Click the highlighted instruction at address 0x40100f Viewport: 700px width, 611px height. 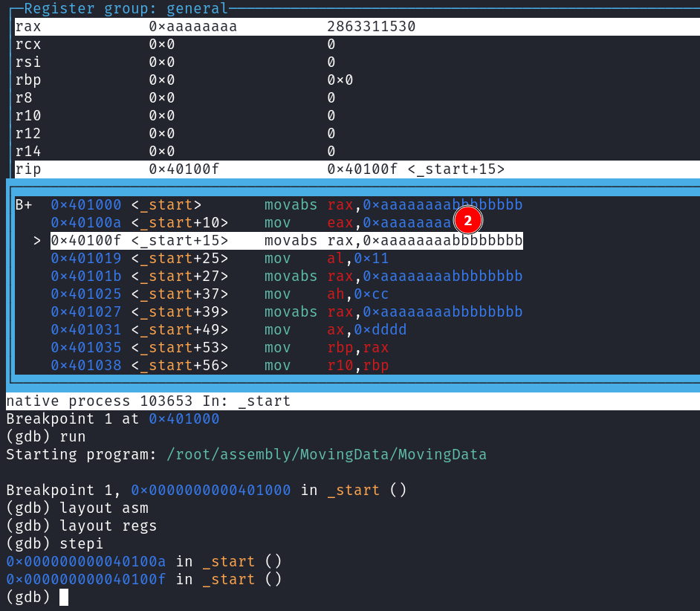(286, 241)
